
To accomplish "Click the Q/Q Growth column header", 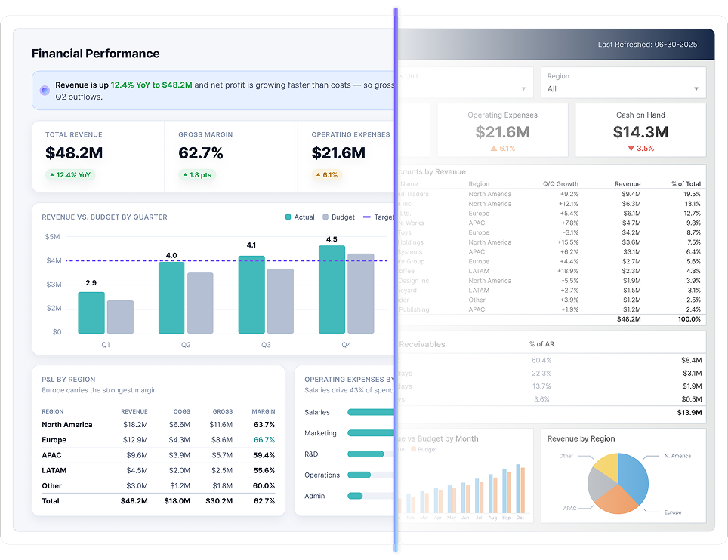I will pos(560,183).
